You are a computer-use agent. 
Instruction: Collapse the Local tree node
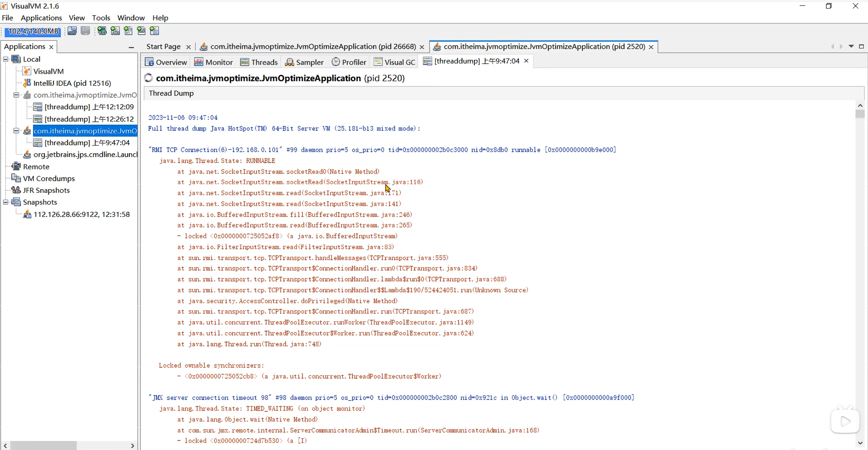tap(6, 59)
